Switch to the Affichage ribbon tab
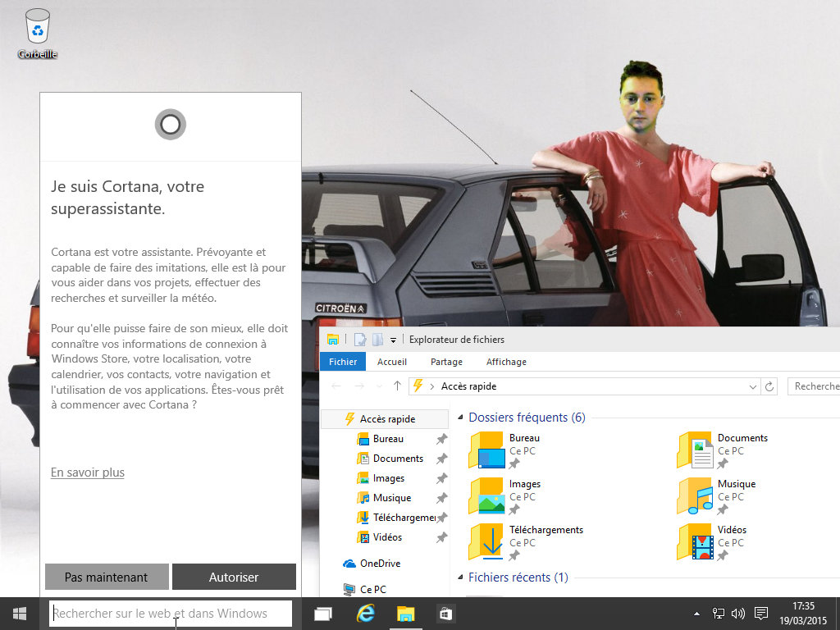This screenshot has height=630, width=840. coord(506,361)
